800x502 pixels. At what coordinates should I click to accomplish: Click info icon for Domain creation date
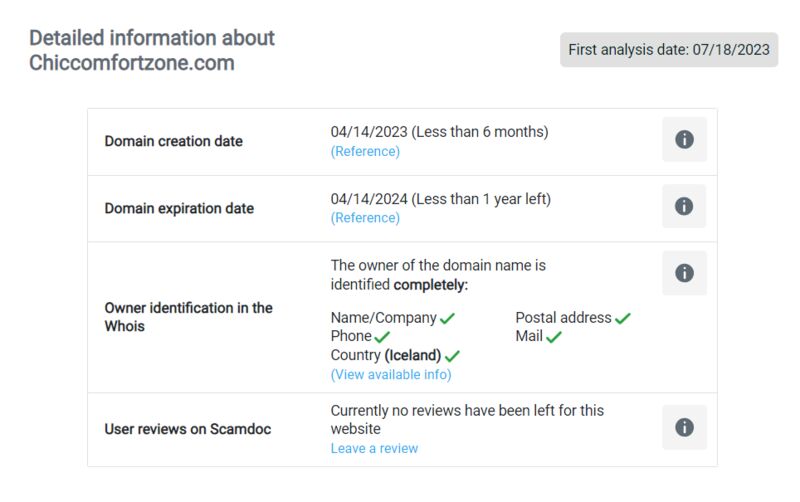click(684, 139)
